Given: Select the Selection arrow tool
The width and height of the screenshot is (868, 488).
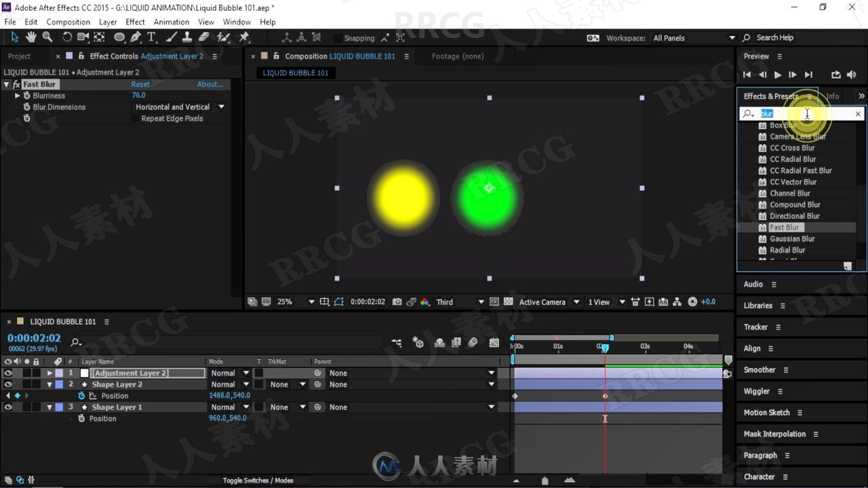Looking at the screenshot, I should [14, 37].
